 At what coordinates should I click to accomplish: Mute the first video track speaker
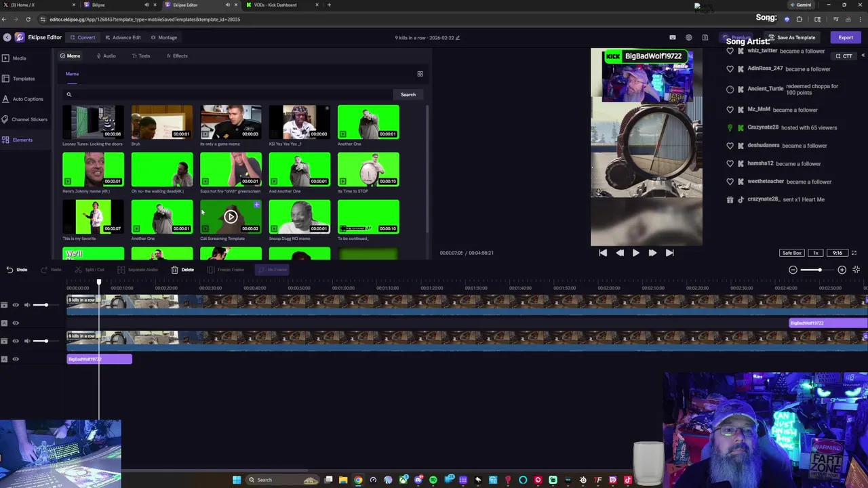[x=27, y=305]
